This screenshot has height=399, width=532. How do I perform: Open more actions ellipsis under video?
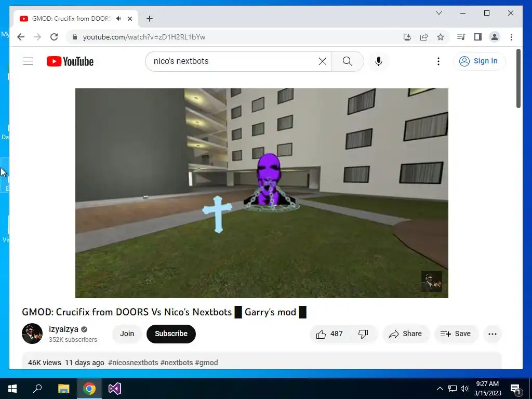coord(493,334)
